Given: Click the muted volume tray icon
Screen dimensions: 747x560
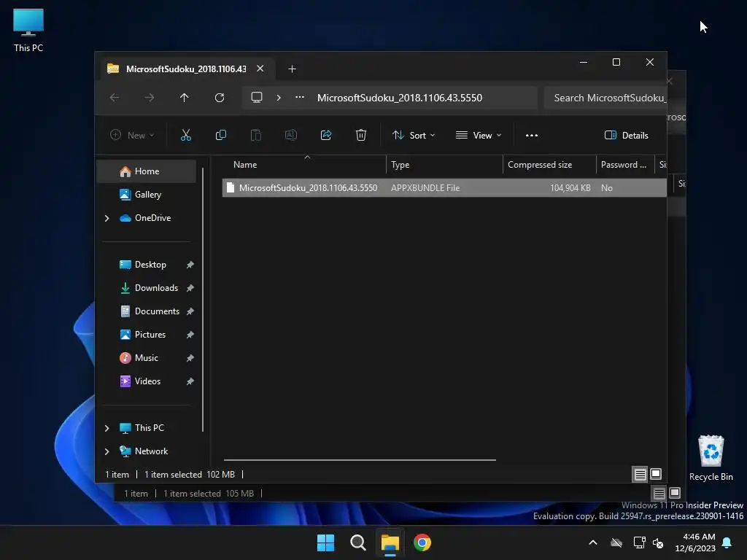Looking at the screenshot, I should (x=659, y=542).
